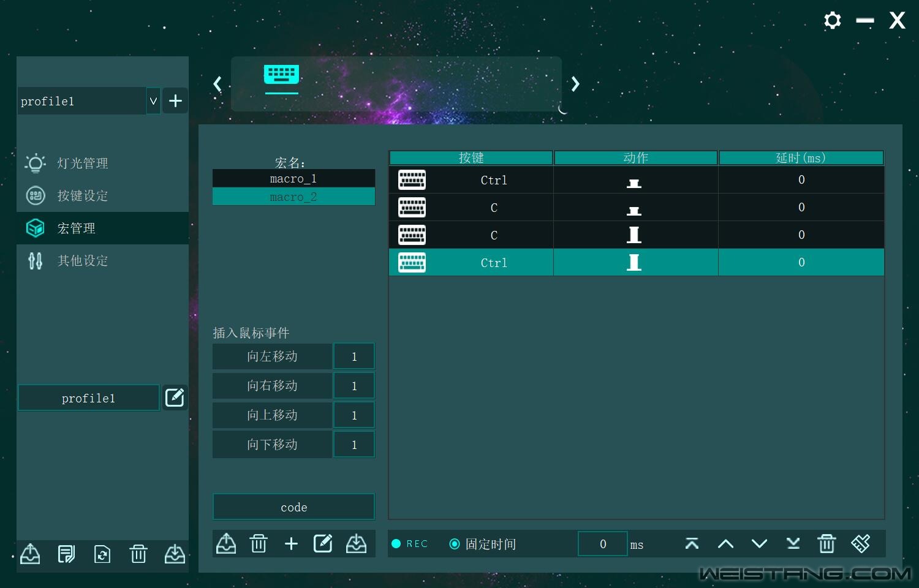The height and width of the screenshot is (588, 919).
Task: Click keyboard icon in first Ctrl row
Action: [412, 180]
